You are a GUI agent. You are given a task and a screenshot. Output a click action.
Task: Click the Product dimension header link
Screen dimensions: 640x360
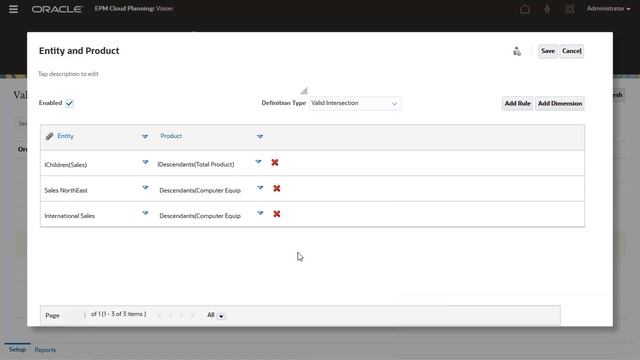click(x=171, y=136)
